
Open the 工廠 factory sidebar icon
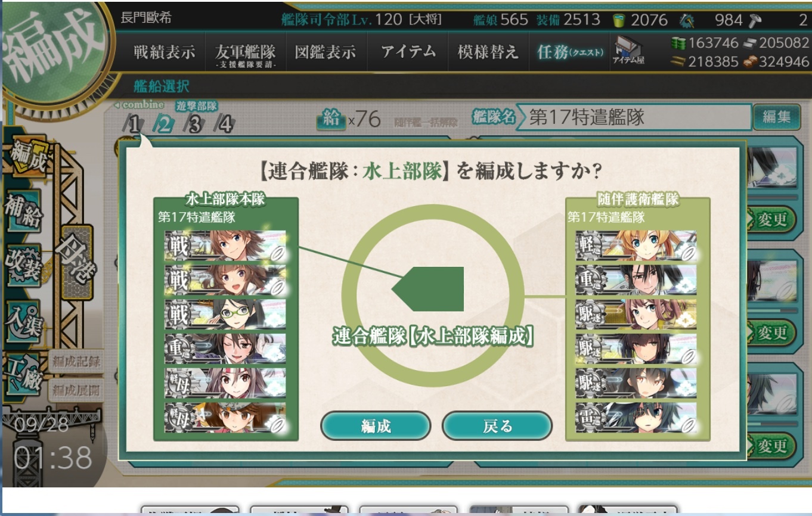23,374
